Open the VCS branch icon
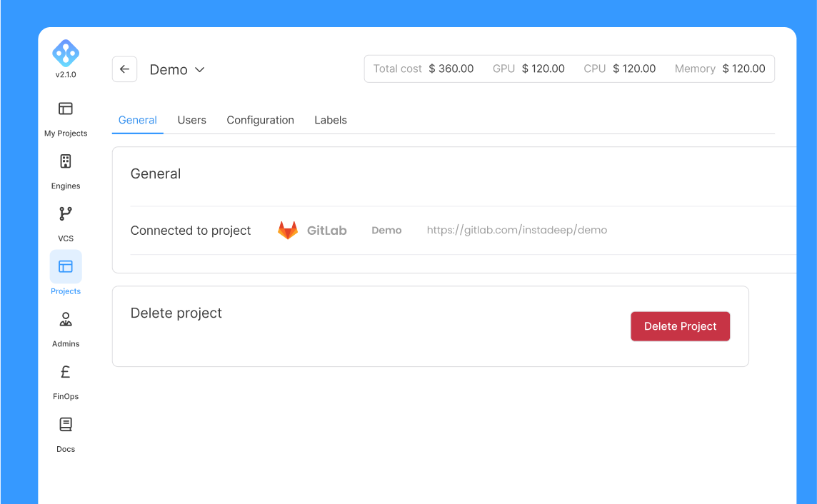 pyautogui.click(x=66, y=214)
